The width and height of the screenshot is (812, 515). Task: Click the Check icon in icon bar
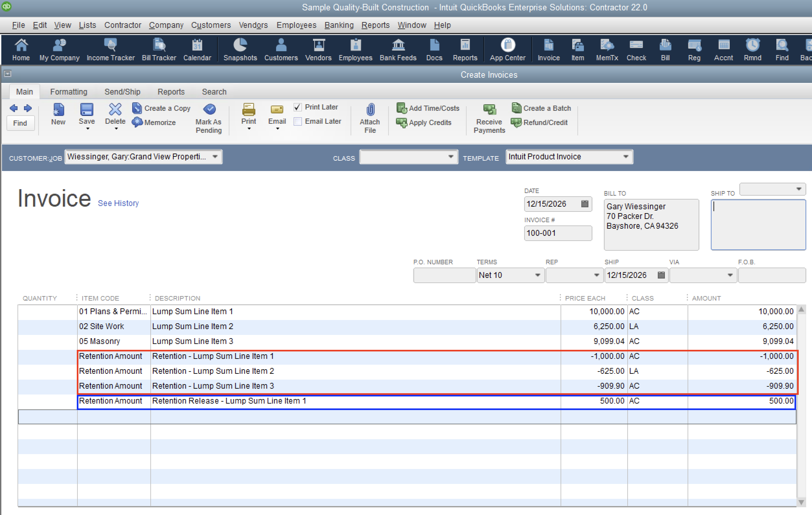coord(636,50)
